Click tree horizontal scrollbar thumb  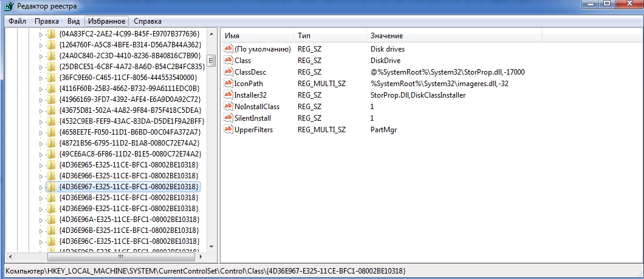point(120,257)
